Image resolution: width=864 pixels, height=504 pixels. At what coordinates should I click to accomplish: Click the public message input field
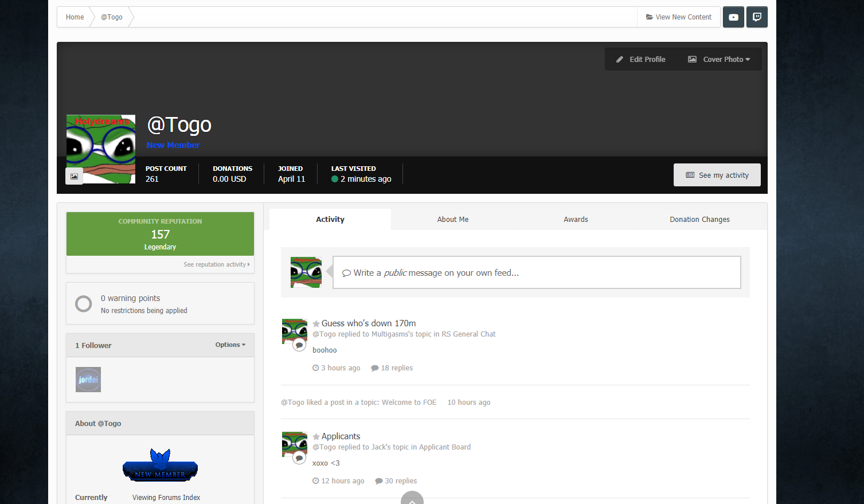coord(537,272)
